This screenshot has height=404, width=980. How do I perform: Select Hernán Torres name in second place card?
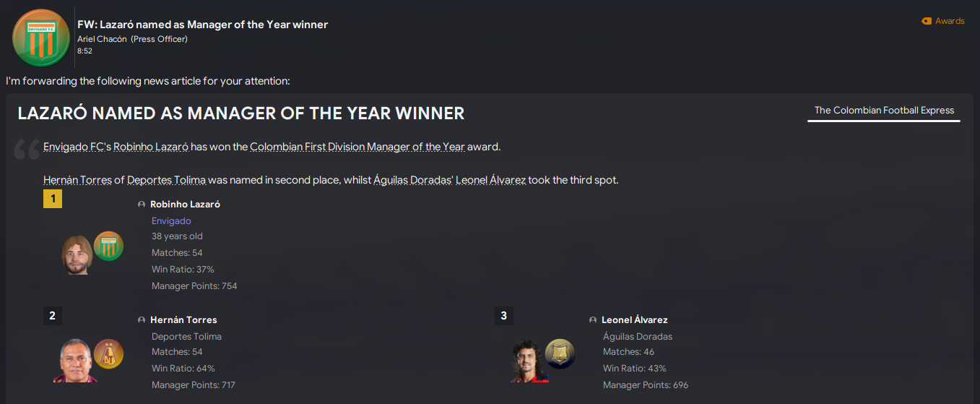[183, 320]
